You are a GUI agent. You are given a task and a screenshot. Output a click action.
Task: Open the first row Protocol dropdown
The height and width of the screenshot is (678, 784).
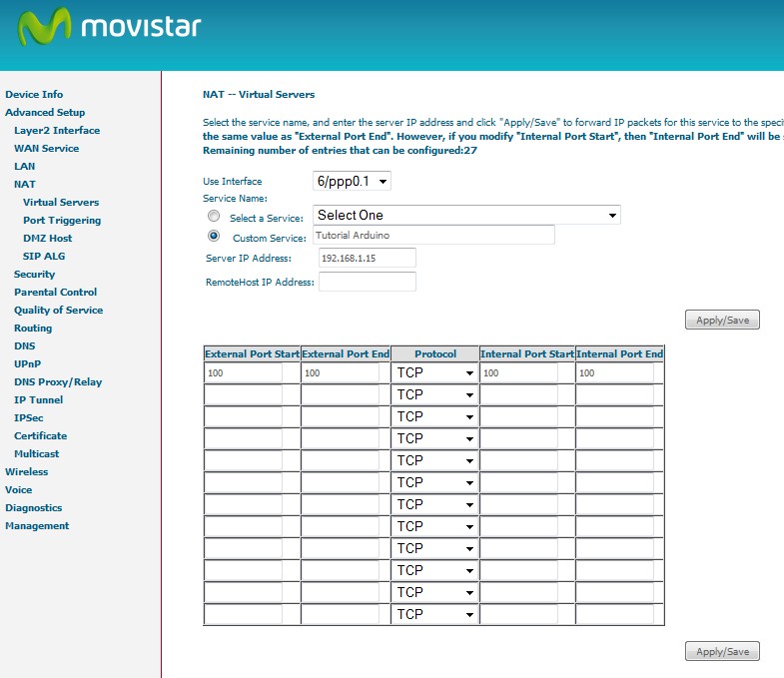click(434, 372)
